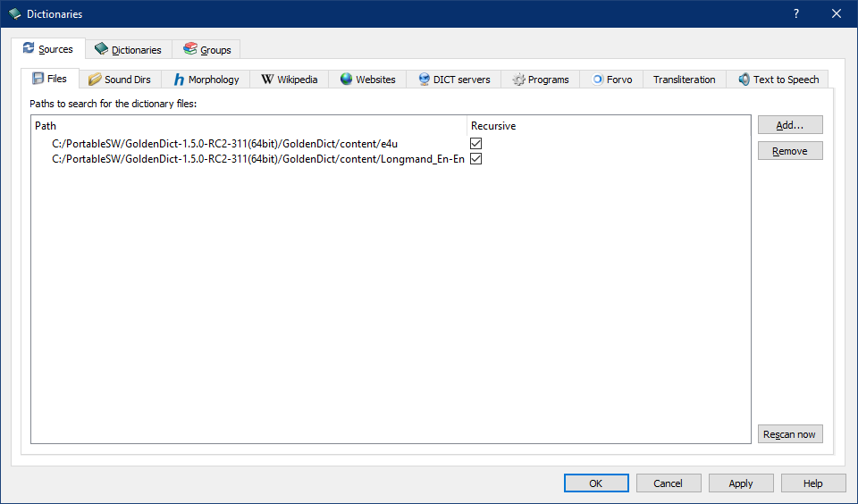Click the title bar question mark help
Screen dimensions: 858x504
796,13
